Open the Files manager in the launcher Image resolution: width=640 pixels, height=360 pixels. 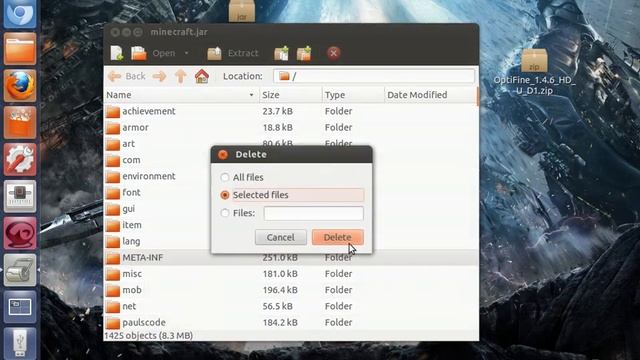(20, 49)
